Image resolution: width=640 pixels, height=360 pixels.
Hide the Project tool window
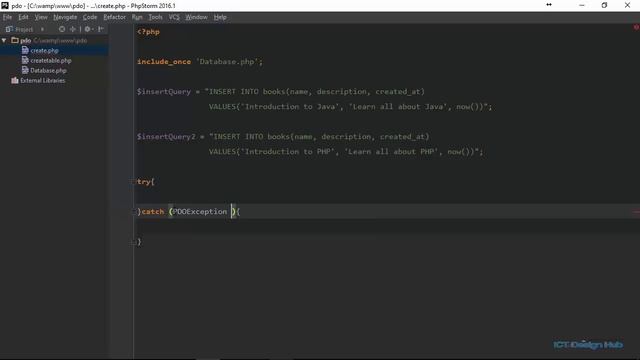coord(101,29)
